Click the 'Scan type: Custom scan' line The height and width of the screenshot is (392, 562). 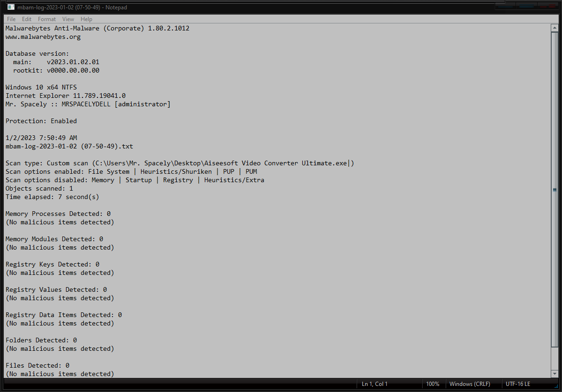coord(180,163)
